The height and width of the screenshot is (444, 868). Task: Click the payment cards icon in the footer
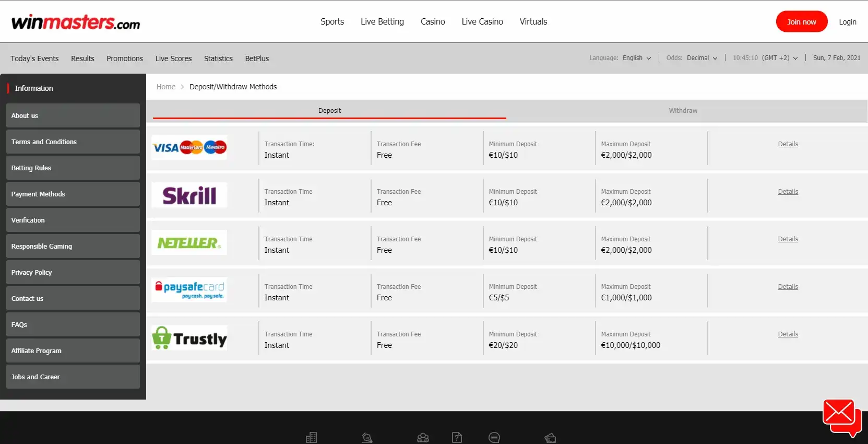550,438
